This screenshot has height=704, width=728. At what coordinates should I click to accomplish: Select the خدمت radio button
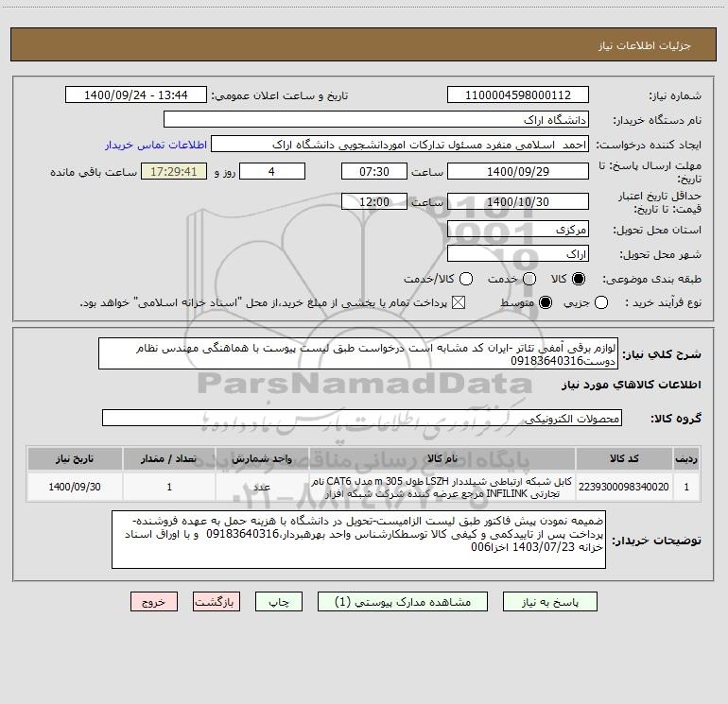[x=529, y=279]
